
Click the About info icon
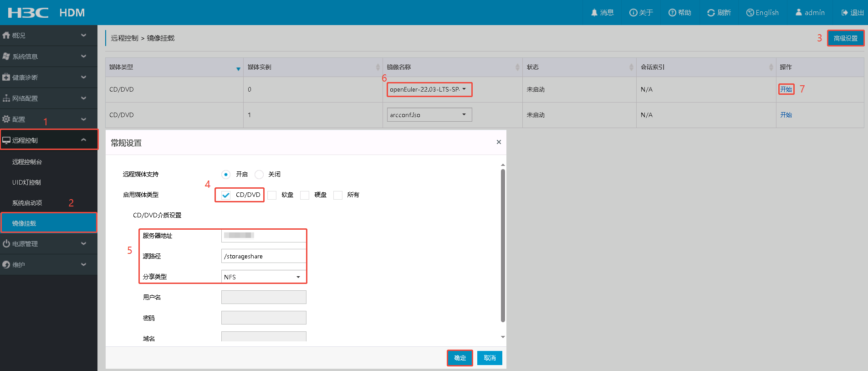[x=633, y=13]
